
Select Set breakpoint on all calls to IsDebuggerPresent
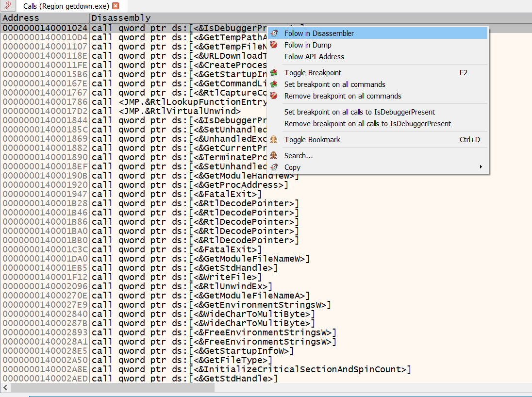coord(359,112)
